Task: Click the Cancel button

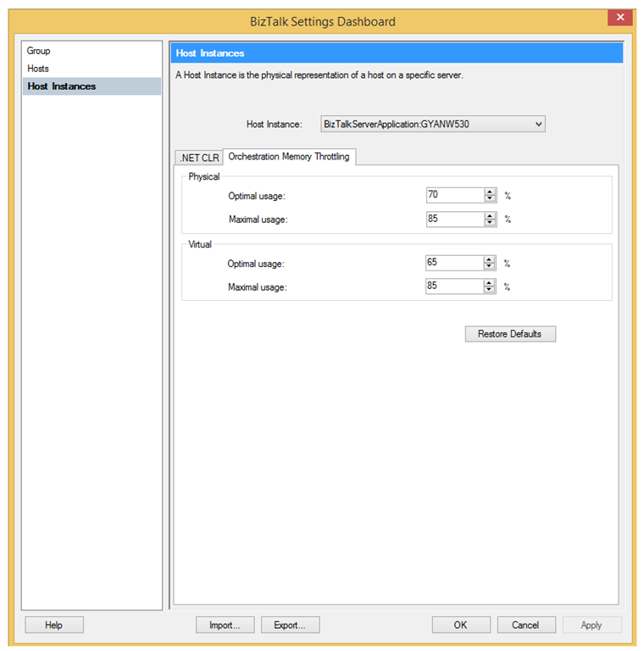Action: click(x=525, y=625)
